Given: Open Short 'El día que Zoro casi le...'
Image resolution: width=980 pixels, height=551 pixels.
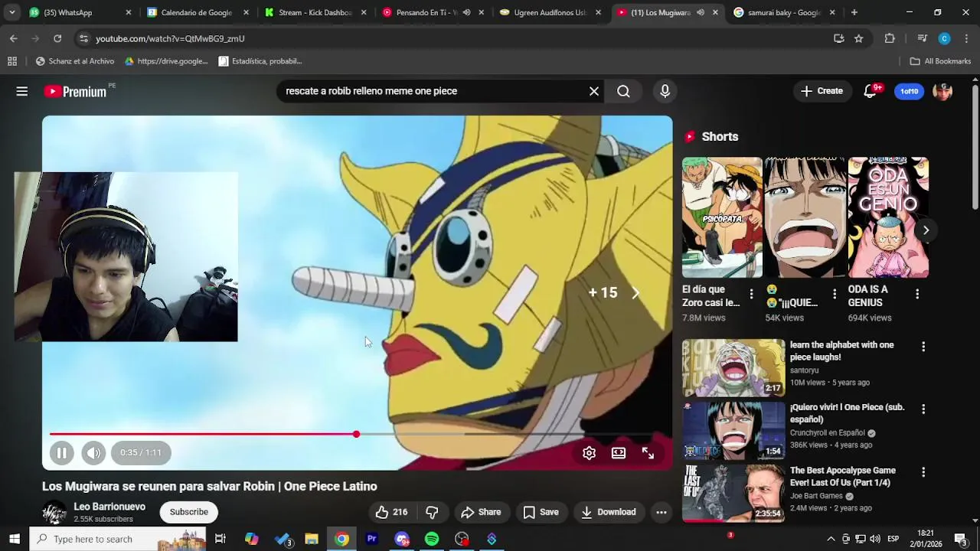Looking at the screenshot, I should [722, 217].
